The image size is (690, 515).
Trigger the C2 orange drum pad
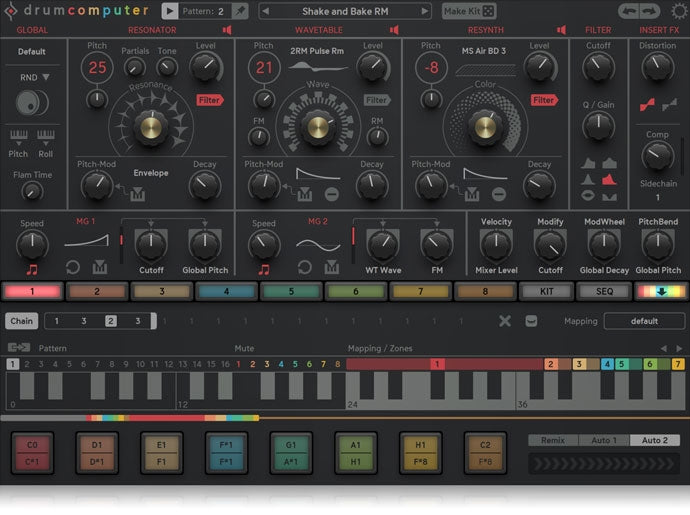click(x=485, y=453)
